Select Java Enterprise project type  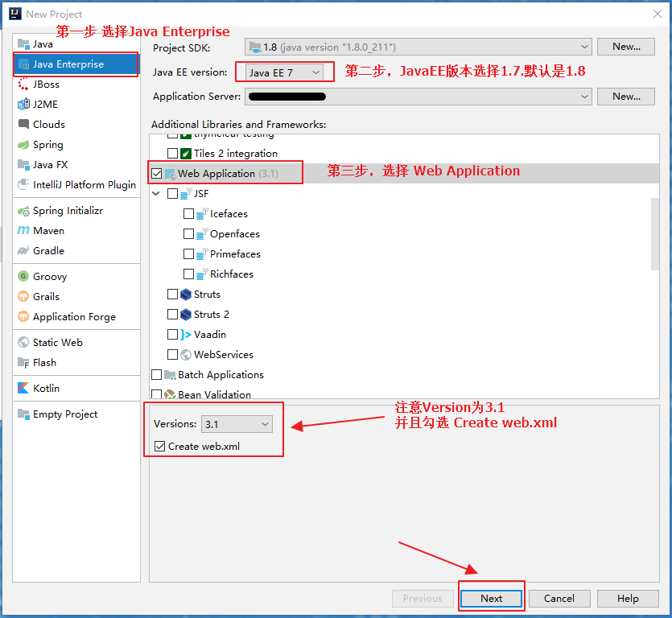(x=76, y=64)
